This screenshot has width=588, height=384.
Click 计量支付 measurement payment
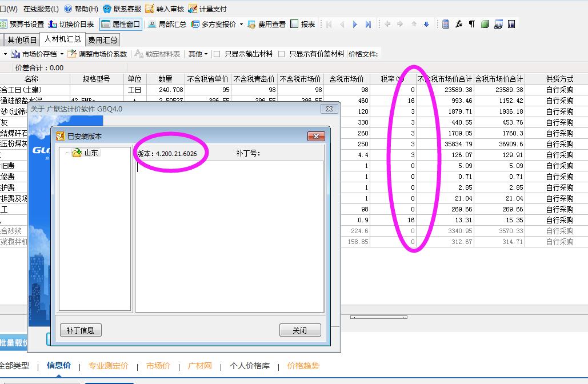coord(208,9)
